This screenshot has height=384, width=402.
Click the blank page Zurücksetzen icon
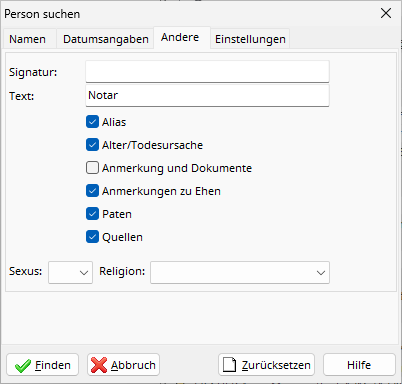point(230,365)
